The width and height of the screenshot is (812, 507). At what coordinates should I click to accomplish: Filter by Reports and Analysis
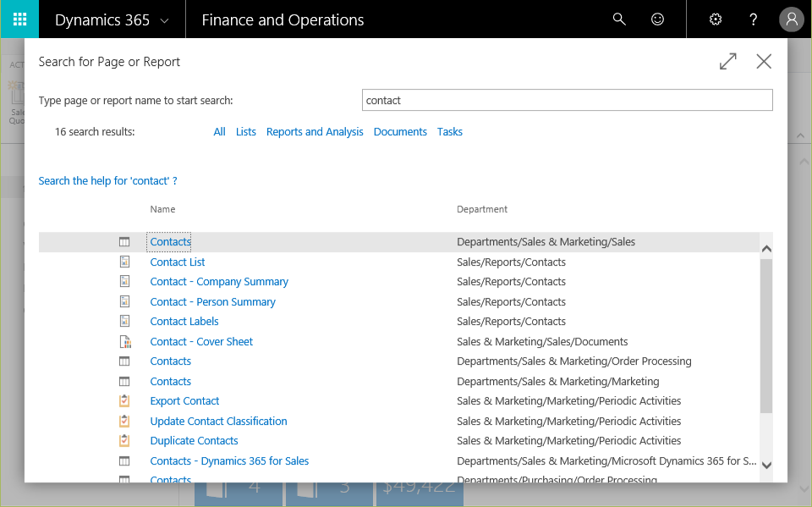315,132
